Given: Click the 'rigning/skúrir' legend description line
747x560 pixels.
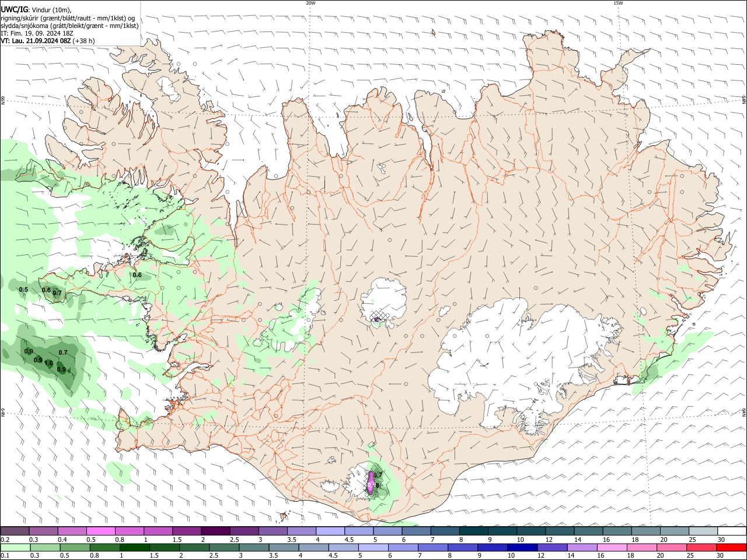Looking at the screenshot, I should 68,18.
